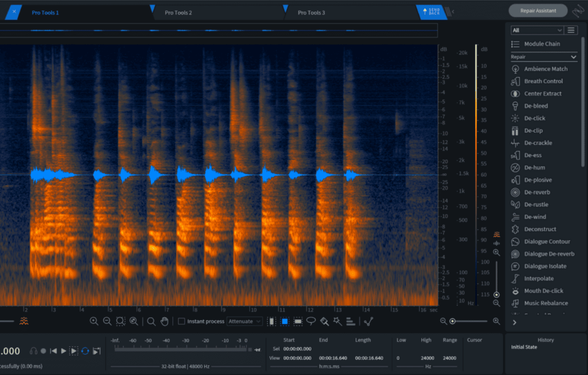The height and width of the screenshot is (375, 588).
Task: Open the Attenuate mode dropdown
Action: [x=245, y=321]
